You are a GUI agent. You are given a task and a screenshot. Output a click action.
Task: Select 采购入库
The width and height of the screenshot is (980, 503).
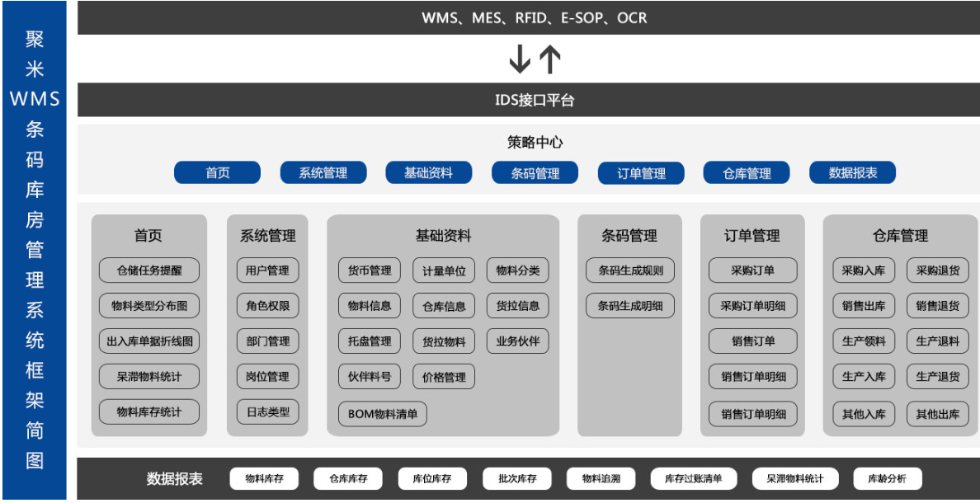864,270
